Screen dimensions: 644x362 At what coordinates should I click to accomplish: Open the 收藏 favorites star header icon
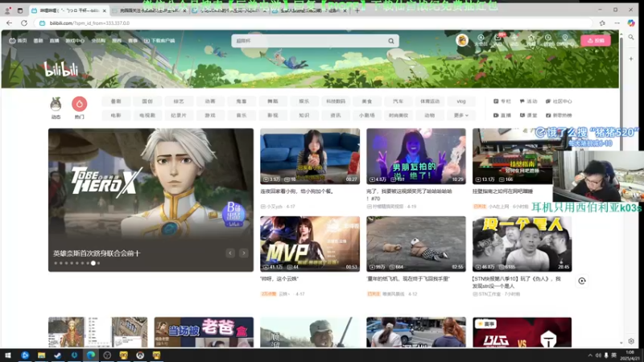point(531,39)
